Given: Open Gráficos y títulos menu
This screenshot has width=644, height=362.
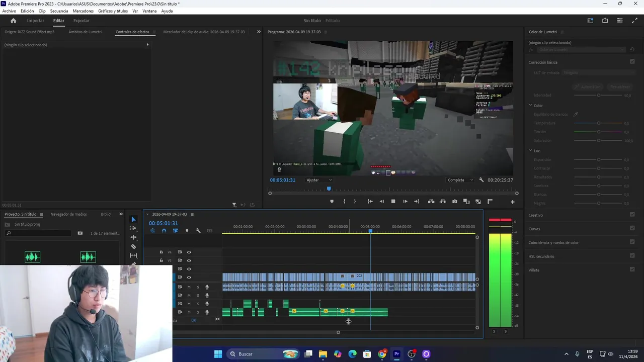Looking at the screenshot, I should (x=113, y=11).
